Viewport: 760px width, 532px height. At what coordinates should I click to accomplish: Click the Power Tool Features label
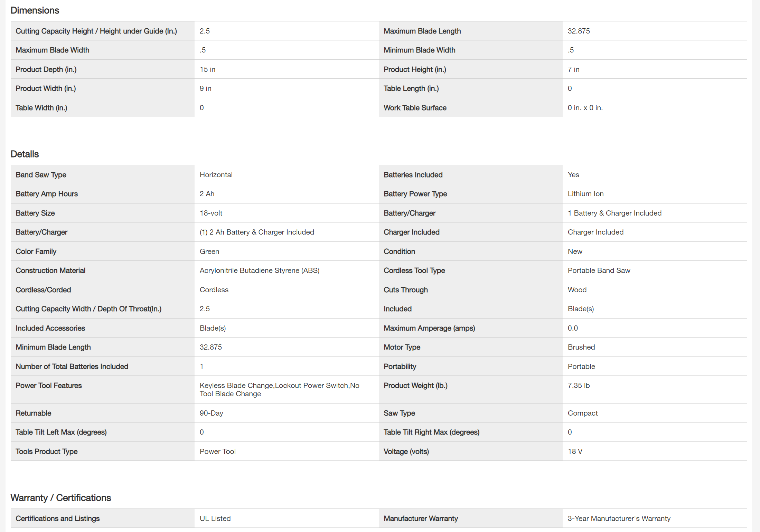pyautogui.click(x=49, y=386)
